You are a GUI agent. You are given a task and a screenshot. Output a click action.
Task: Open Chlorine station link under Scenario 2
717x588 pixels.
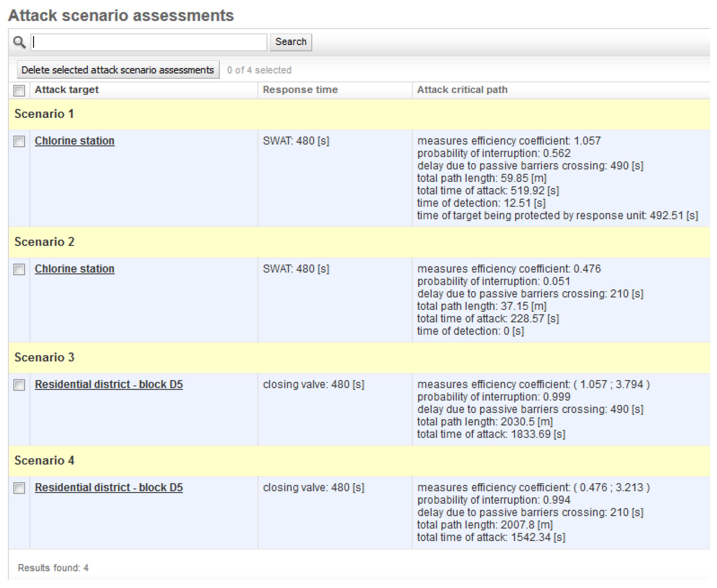point(74,269)
